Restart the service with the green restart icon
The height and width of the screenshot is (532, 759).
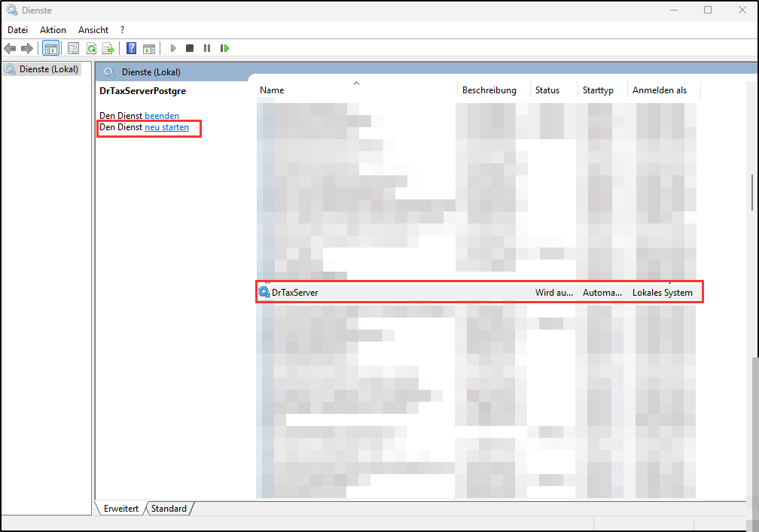tap(224, 48)
